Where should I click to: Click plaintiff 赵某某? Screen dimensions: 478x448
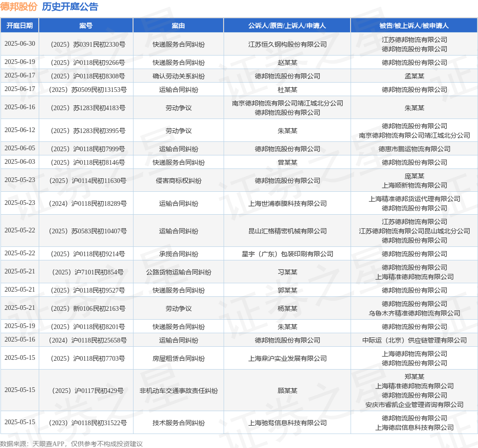click(287, 63)
